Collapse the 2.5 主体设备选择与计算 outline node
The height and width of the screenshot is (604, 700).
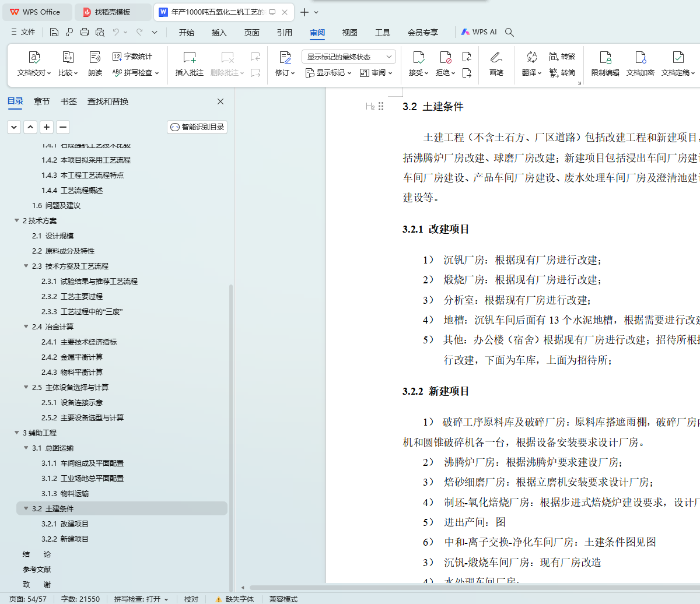coord(26,387)
